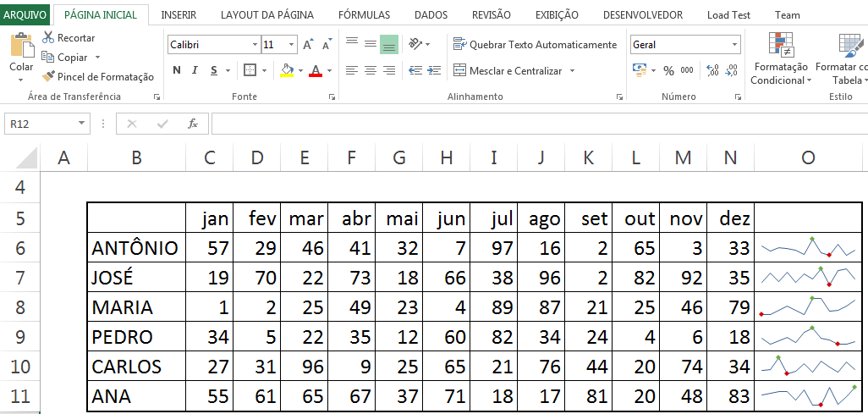Open Mesclar e Centralizar dropdown arrow

(x=573, y=70)
